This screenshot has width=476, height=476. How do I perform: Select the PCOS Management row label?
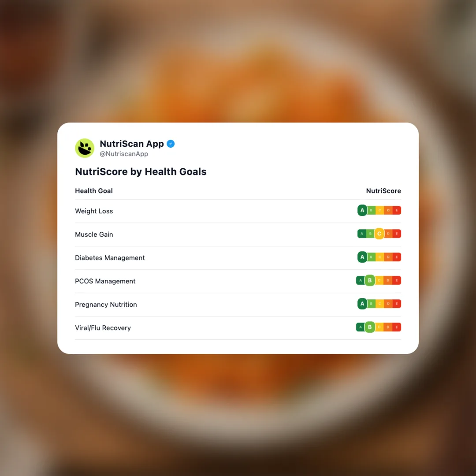tap(105, 281)
